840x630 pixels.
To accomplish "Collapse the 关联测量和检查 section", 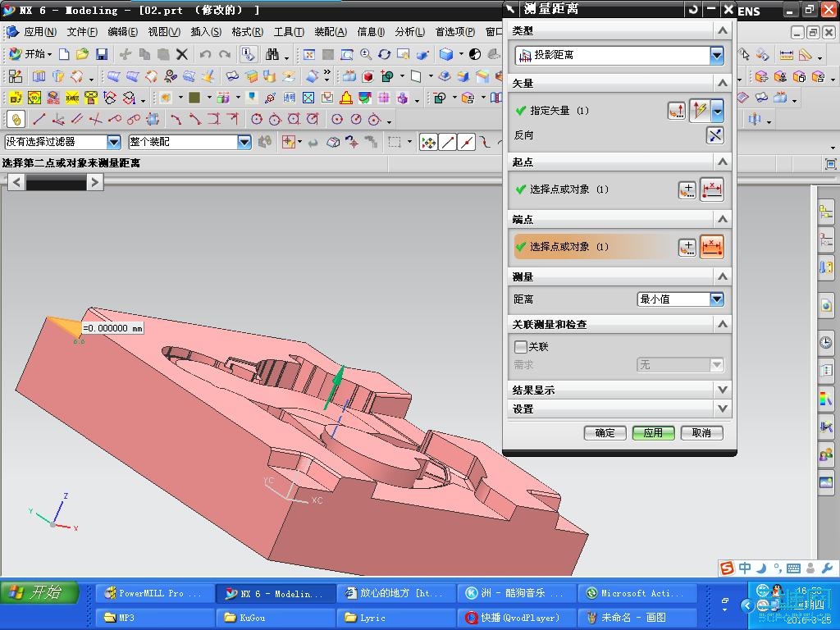I will (723, 324).
